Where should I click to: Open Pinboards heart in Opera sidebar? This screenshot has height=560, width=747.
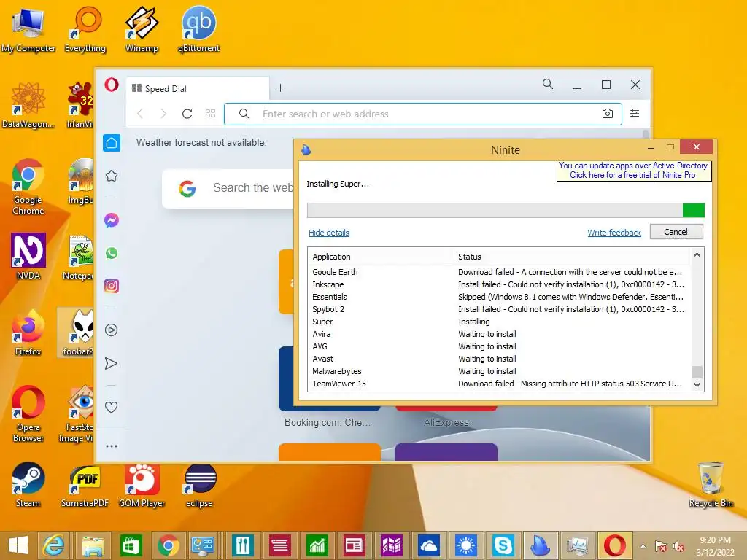[111, 407]
